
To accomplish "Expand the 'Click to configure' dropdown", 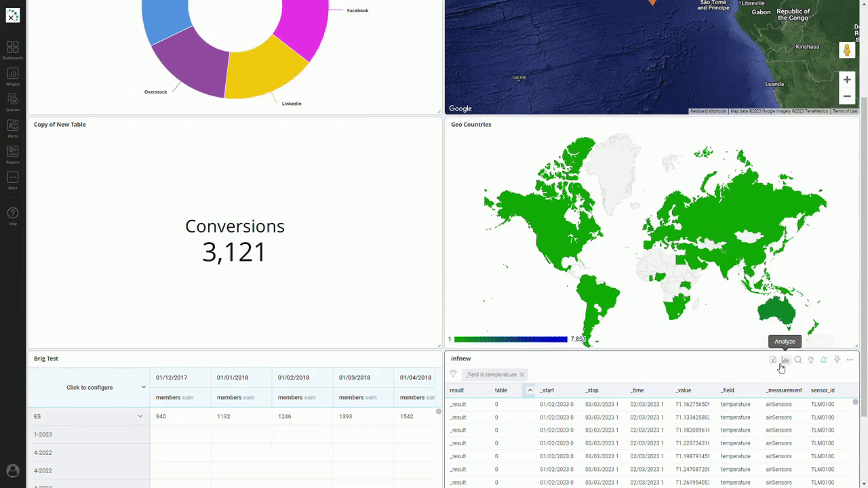I will (x=143, y=388).
